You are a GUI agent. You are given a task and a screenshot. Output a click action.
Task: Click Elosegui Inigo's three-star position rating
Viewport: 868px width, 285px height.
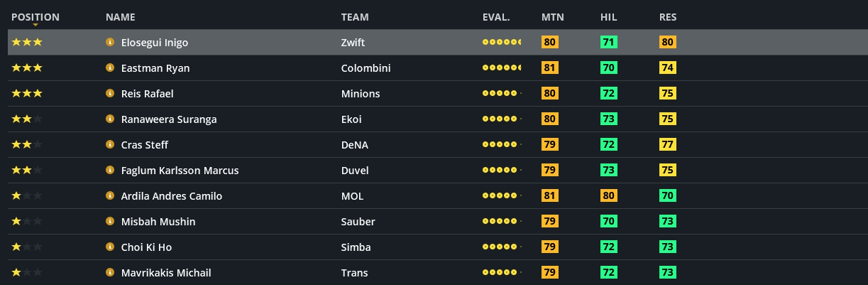pyautogui.click(x=27, y=43)
